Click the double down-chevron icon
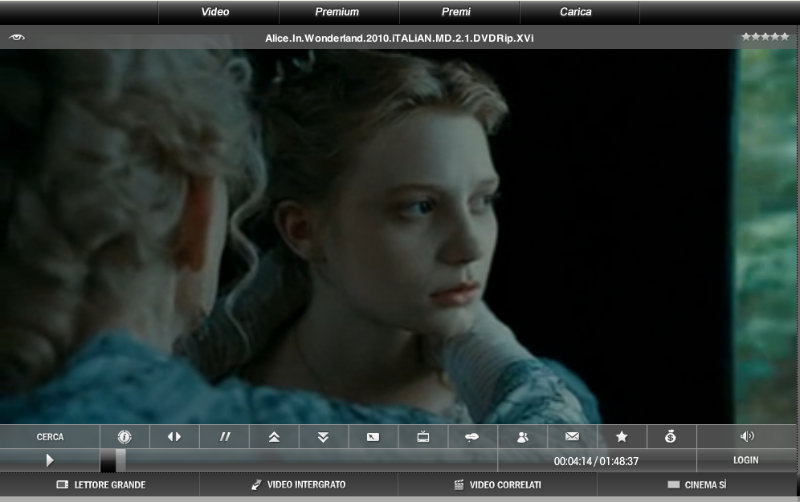 coord(323,437)
